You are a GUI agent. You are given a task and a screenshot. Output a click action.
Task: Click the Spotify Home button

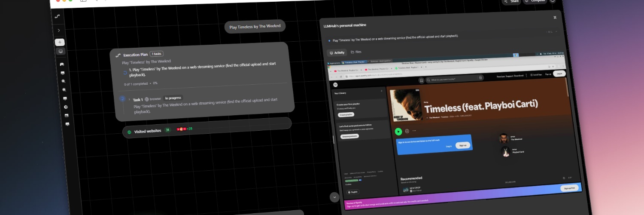coord(422,80)
